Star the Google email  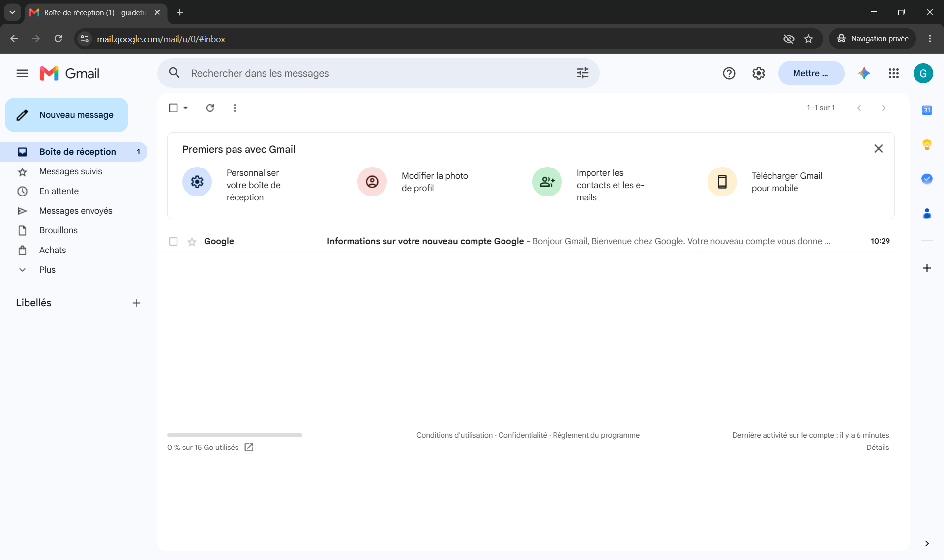192,241
